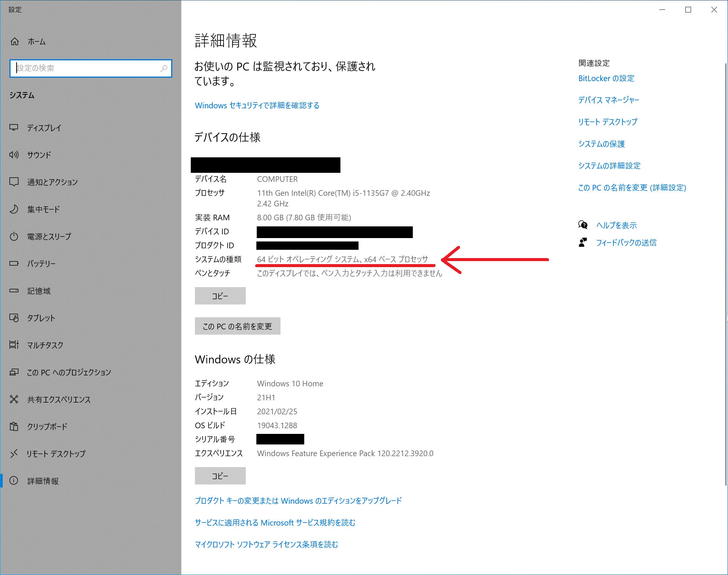Screen dimensions: 728x575
Task: Select Remote Desktop in left sidebar
Action: click(56, 454)
